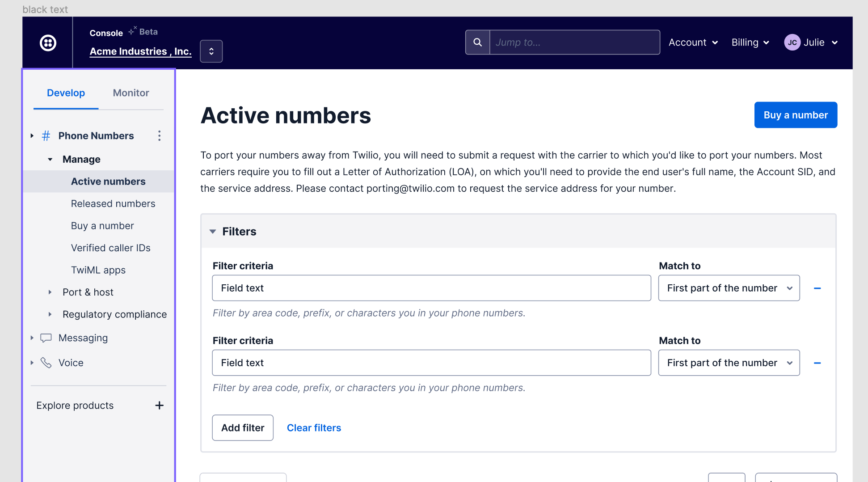
Task: Open the Billing dropdown menu
Action: (x=750, y=42)
